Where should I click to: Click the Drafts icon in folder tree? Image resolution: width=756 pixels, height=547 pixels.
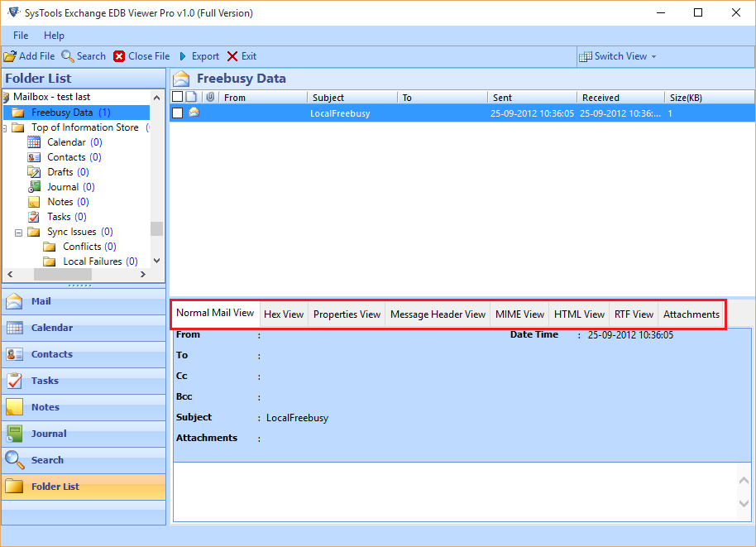(34, 172)
